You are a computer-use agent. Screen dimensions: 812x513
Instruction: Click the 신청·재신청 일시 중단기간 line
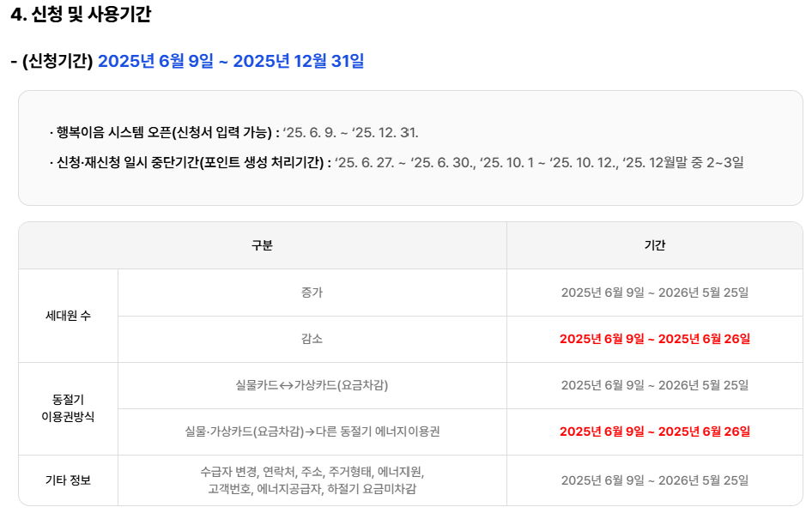tap(397, 162)
